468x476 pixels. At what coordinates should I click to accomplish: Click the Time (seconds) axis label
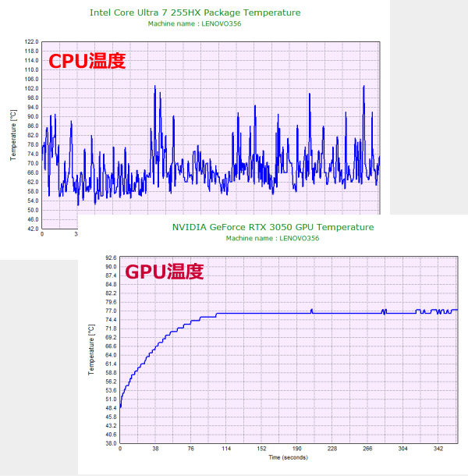[289, 456]
